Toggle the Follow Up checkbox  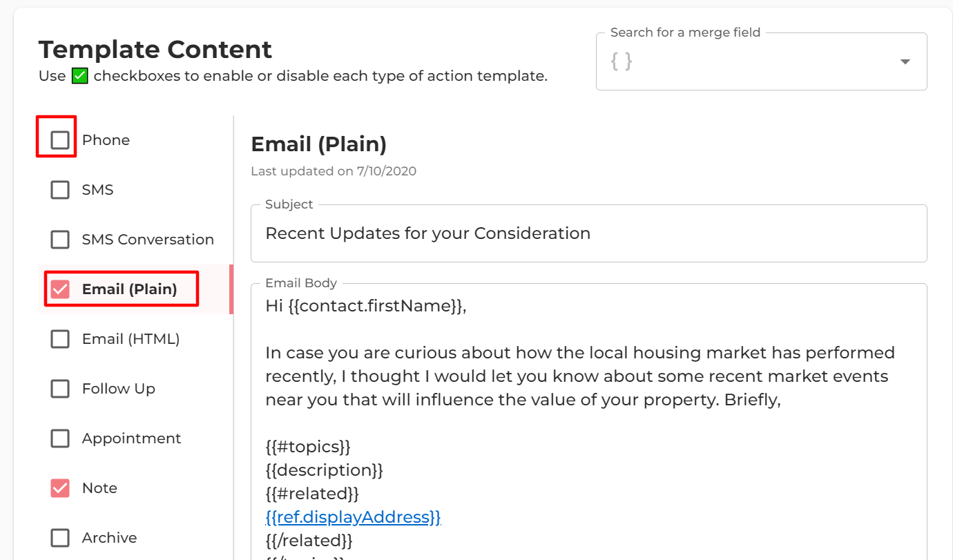60,389
